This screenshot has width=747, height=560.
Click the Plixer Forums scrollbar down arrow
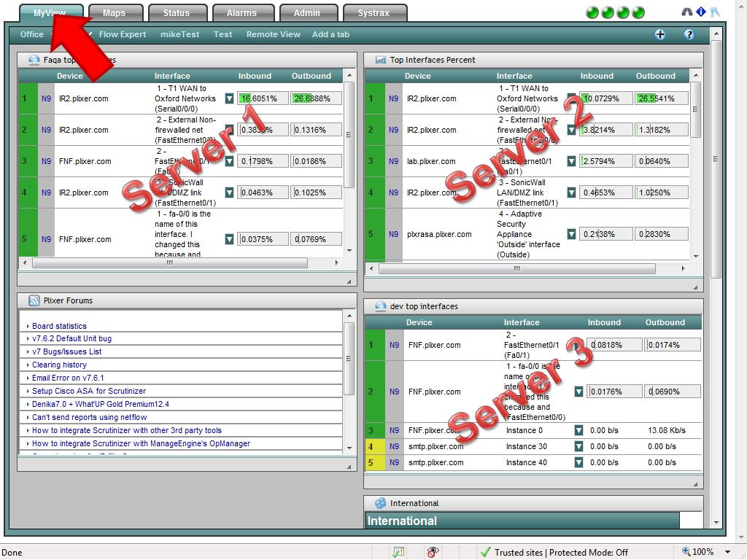349,448
